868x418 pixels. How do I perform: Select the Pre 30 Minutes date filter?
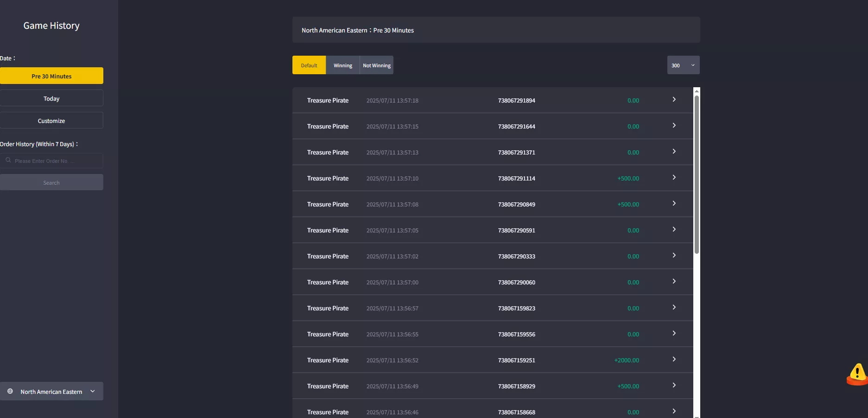51,76
